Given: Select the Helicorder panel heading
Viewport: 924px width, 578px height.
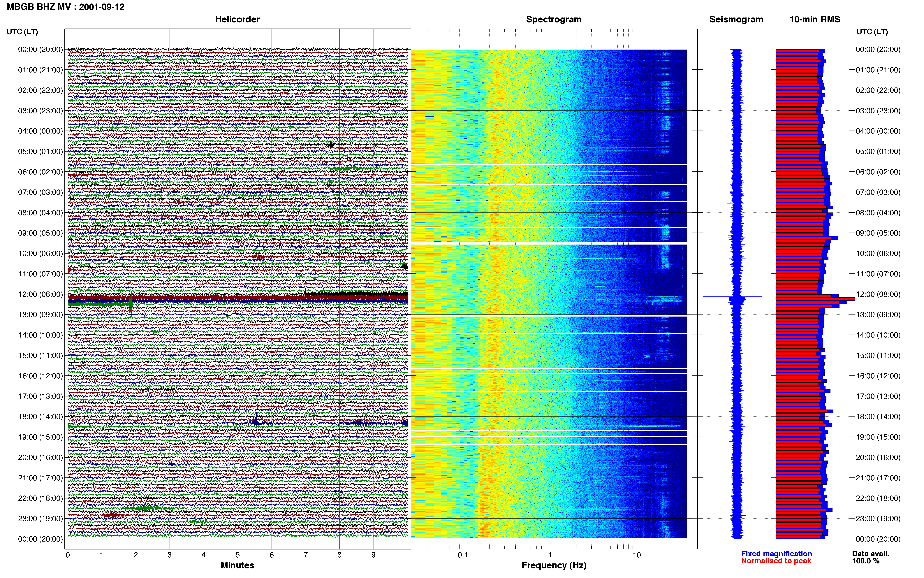Looking at the screenshot, I should pos(237,20).
